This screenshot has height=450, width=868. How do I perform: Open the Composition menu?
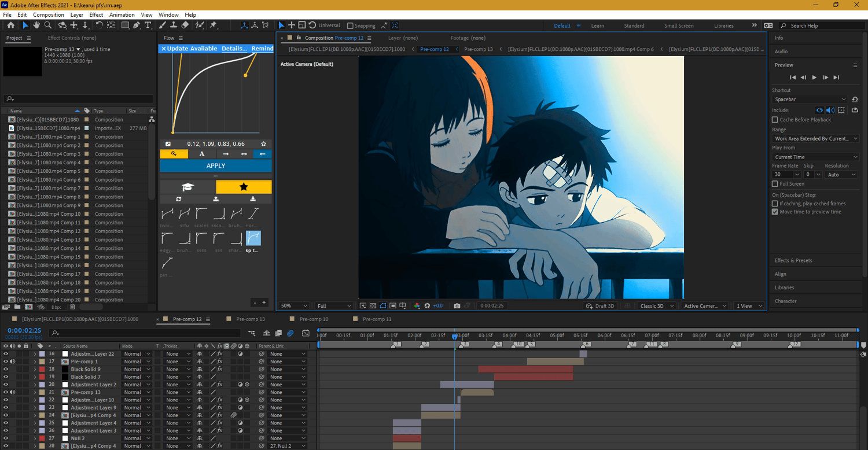(49, 14)
